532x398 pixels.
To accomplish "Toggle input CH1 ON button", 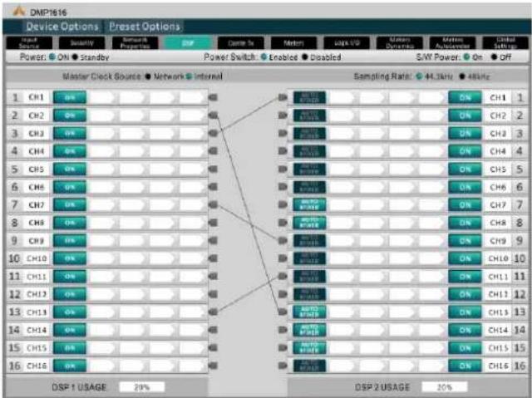I will 70,98.
